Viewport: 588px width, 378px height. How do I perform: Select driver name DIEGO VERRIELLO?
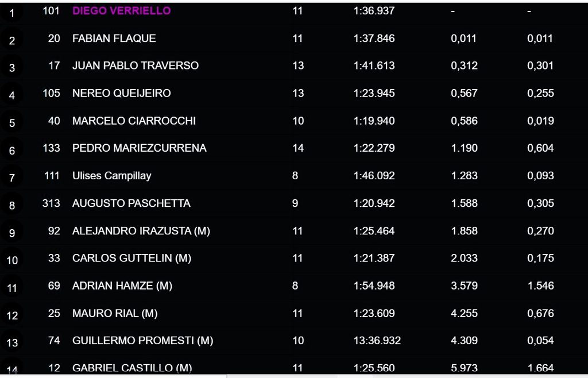122,10
